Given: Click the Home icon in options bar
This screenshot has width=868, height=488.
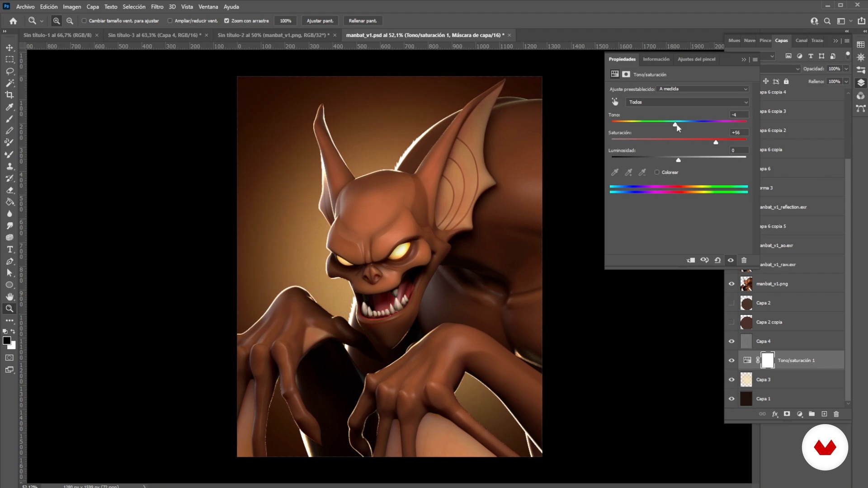Looking at the screenshot, I should coord(13,21).
